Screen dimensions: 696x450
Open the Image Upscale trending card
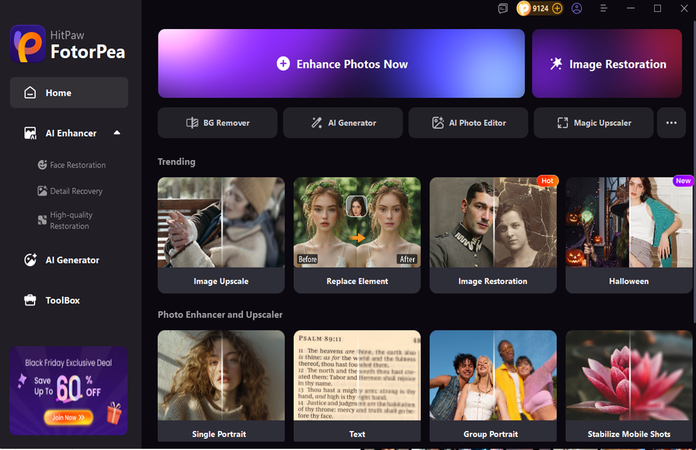click(221, 235)
